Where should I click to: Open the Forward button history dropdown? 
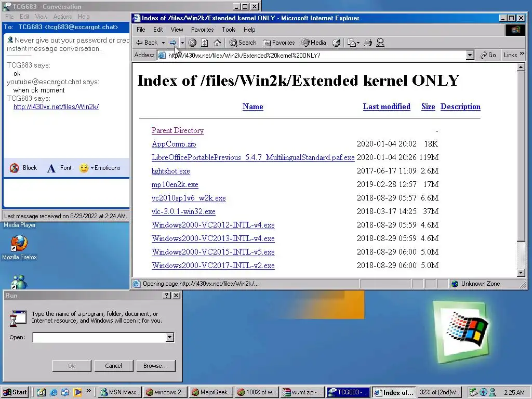point(182,43)
